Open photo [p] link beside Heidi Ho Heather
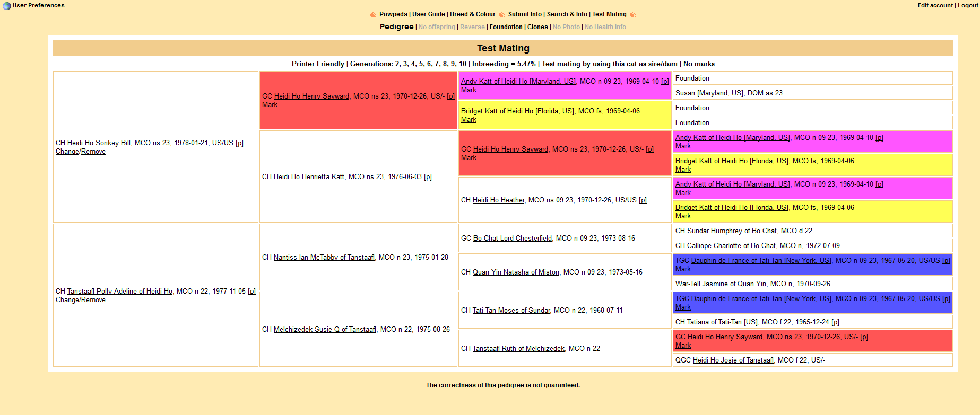The image size is (980, 415). [643, 200]
